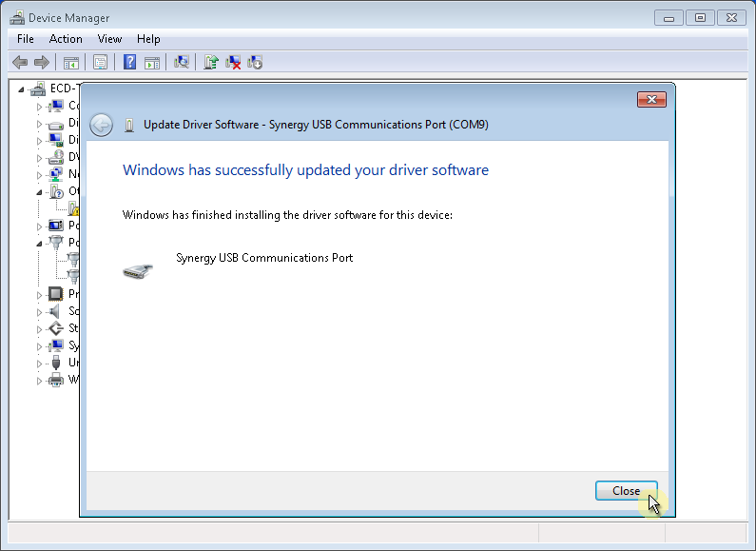The image size is (756, 551).
Task: Select the System devices category icon
Action: click(56, 345)
